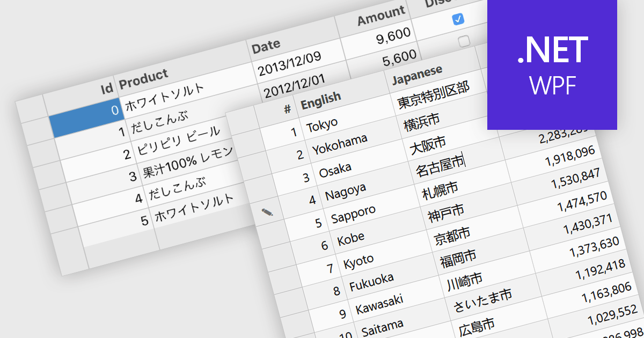Uncheck the checked Discount checkbox

(x=457, y=19)
